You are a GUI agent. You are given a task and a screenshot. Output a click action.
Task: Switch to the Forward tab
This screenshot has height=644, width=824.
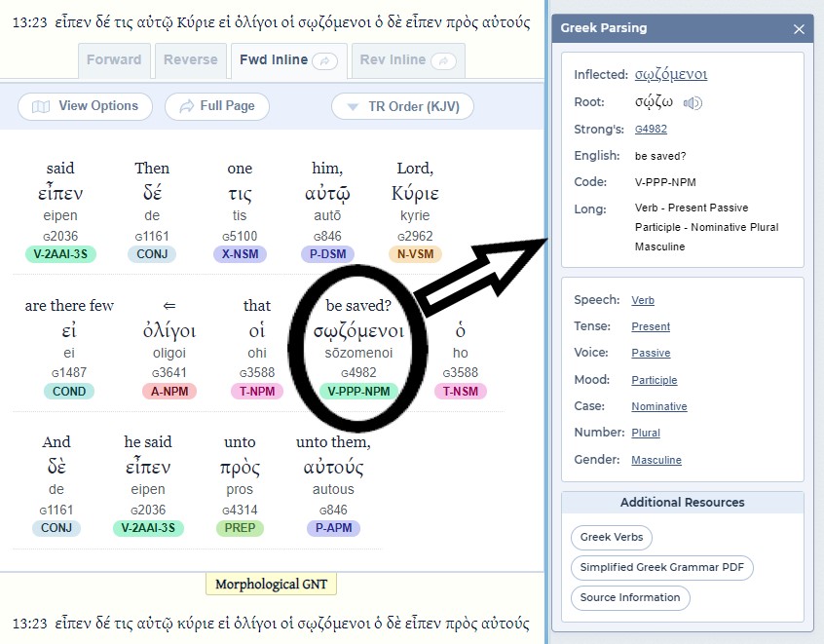pos(113,60)
